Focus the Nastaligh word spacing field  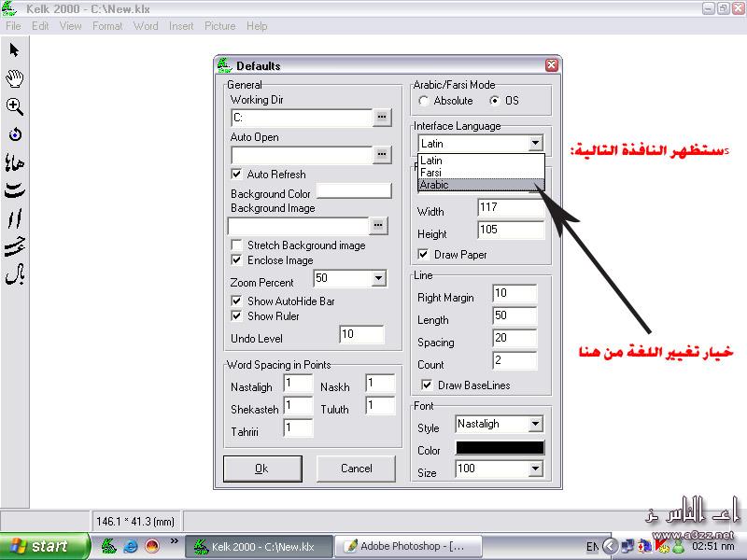[298, 384]
